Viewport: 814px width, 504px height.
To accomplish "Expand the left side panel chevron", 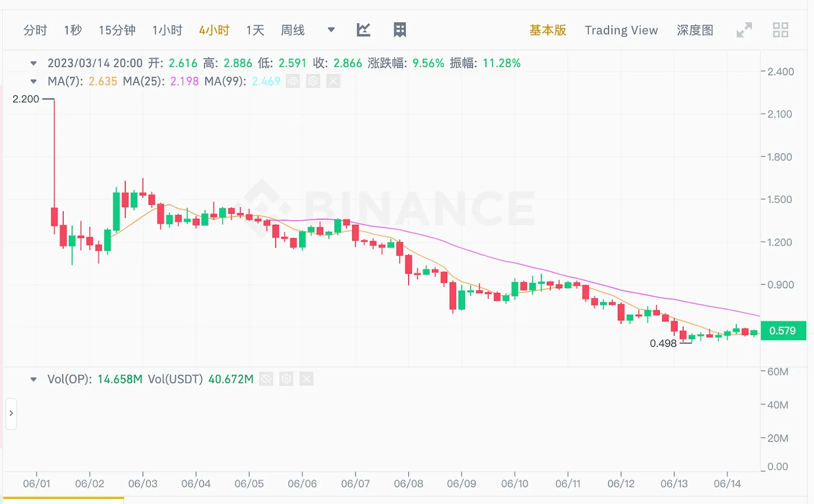I will pos(11,413).
